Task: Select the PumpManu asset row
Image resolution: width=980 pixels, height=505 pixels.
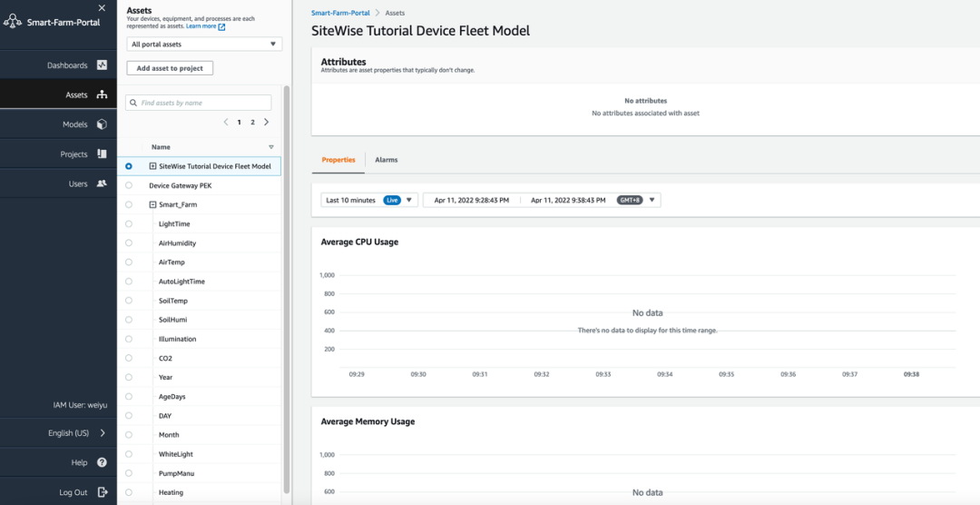Action: [x=200, y=473]
